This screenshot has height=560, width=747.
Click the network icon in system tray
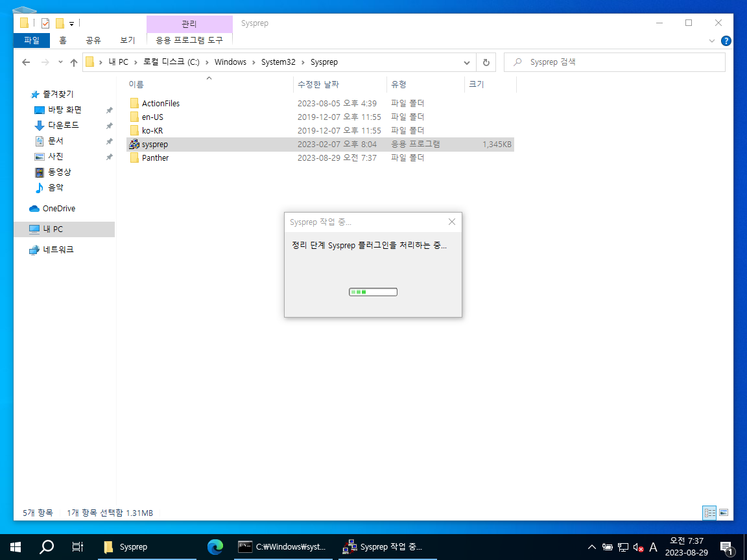point(623,547)
